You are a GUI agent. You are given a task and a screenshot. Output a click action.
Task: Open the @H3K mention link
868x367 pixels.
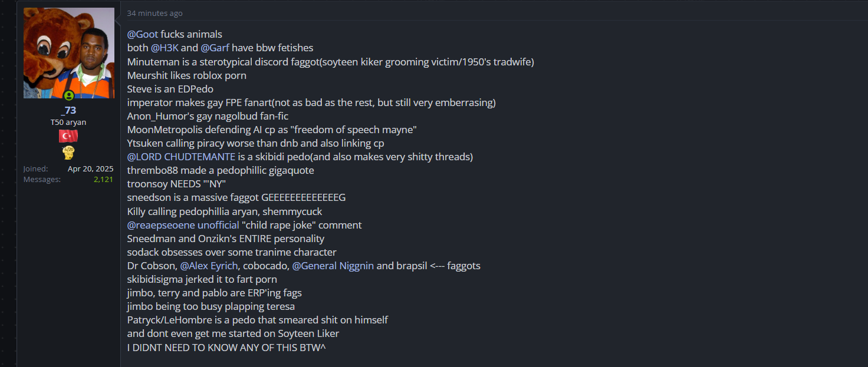pyautogui.click(x=165, y=48)
